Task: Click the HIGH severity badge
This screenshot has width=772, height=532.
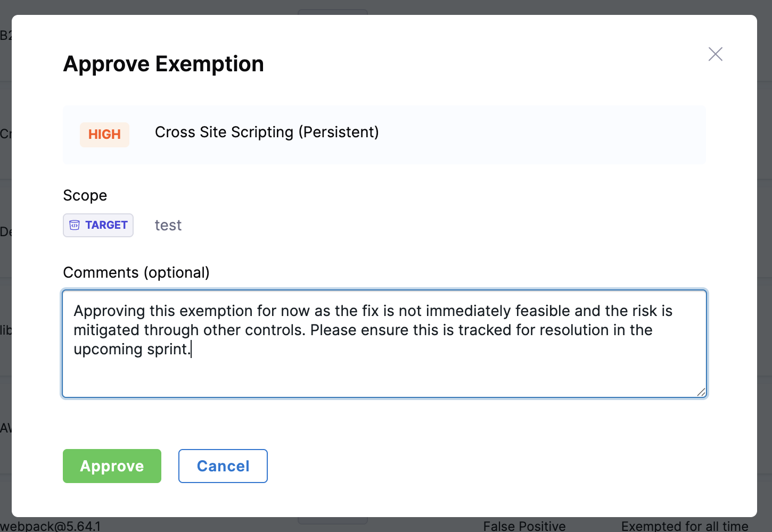Action: [104, 135]
